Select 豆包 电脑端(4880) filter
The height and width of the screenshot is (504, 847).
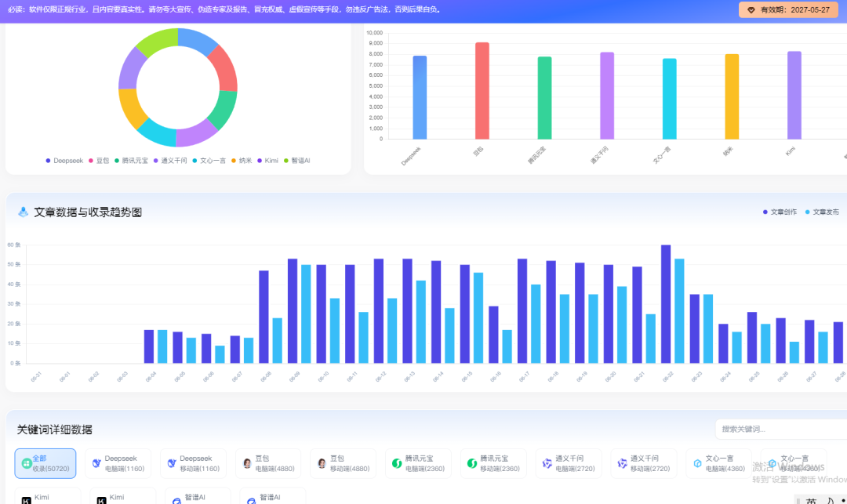click(x=268, y=463)
